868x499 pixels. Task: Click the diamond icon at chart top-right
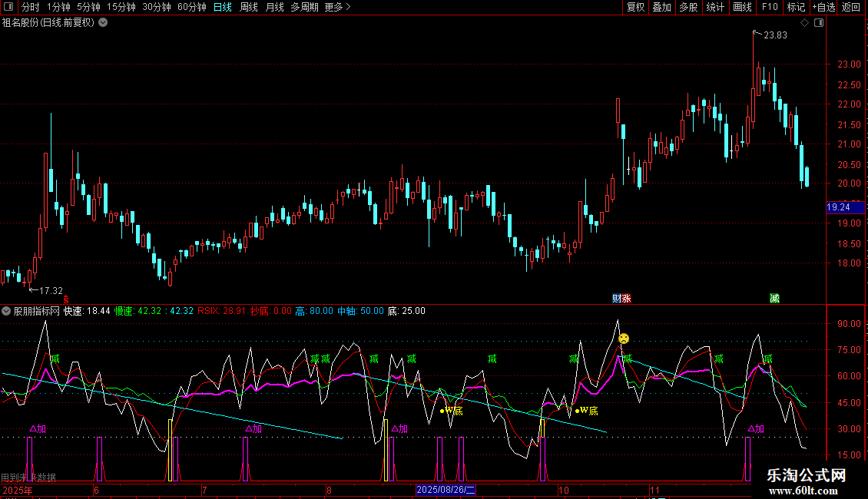click(x=804, y=23)
